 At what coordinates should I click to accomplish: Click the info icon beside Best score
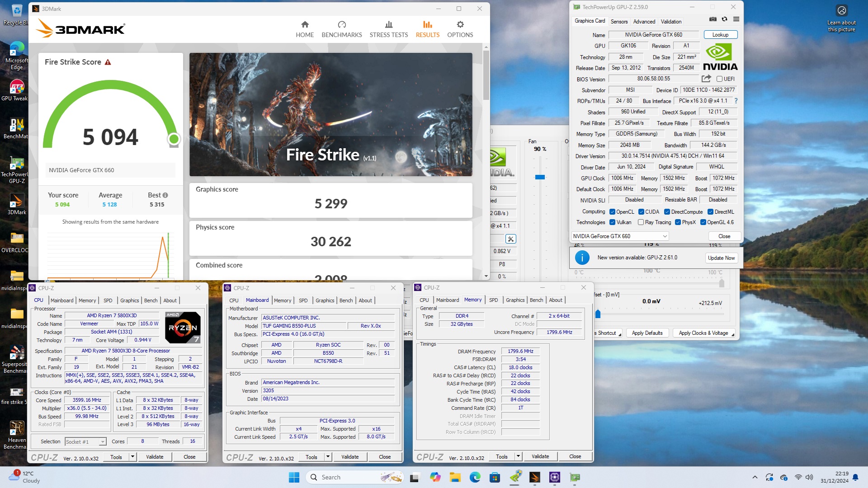[165, 195]
